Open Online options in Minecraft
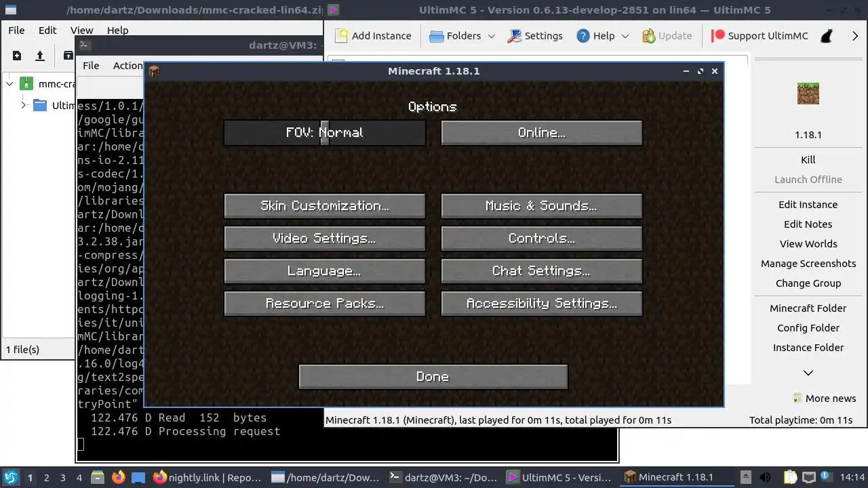 click(x=542, y=133)
